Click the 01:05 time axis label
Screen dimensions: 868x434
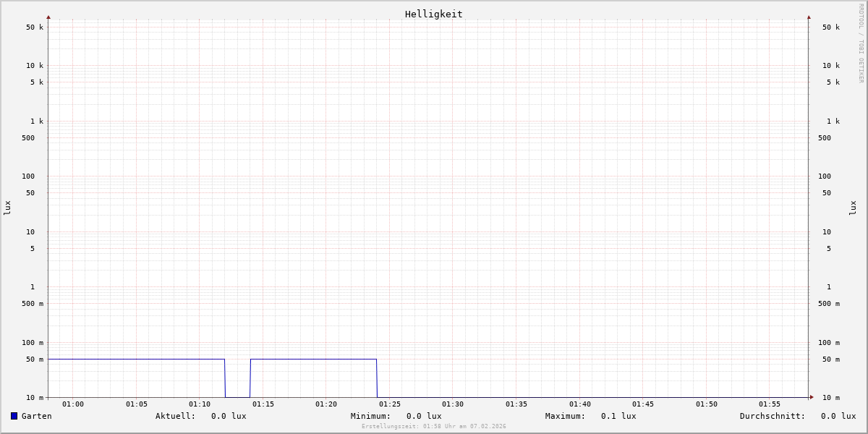tap(137, 404)
